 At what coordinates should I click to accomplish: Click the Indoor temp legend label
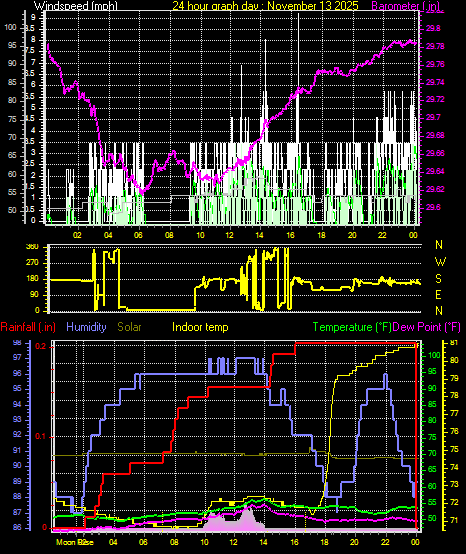[x=200, y=327]
